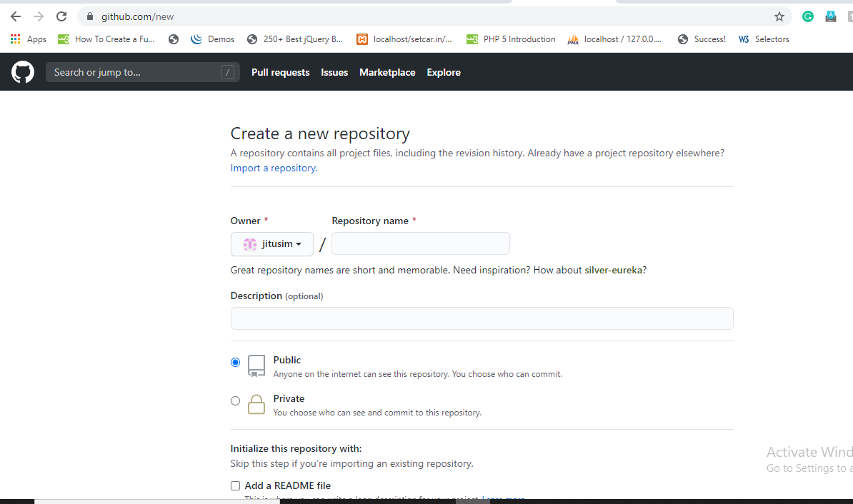853x504 pixels.
Task: Focus the Search or jump to box
Action: click(143, 72)
